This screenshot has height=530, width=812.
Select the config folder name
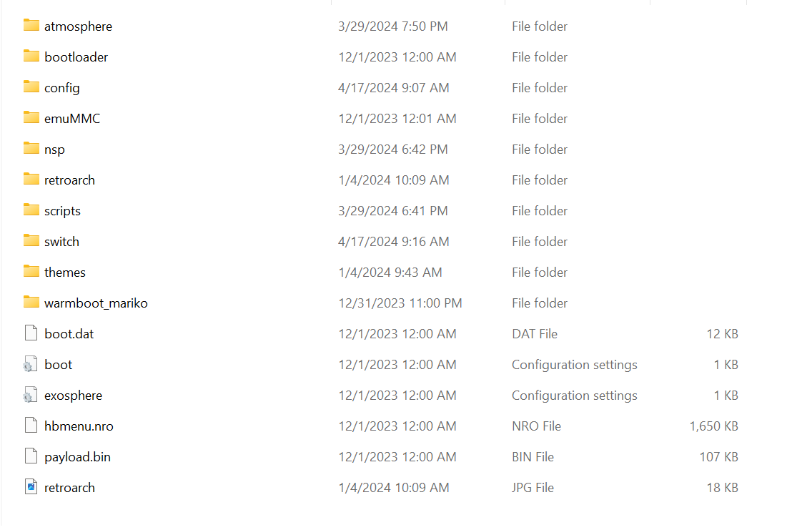pos(62,88)
